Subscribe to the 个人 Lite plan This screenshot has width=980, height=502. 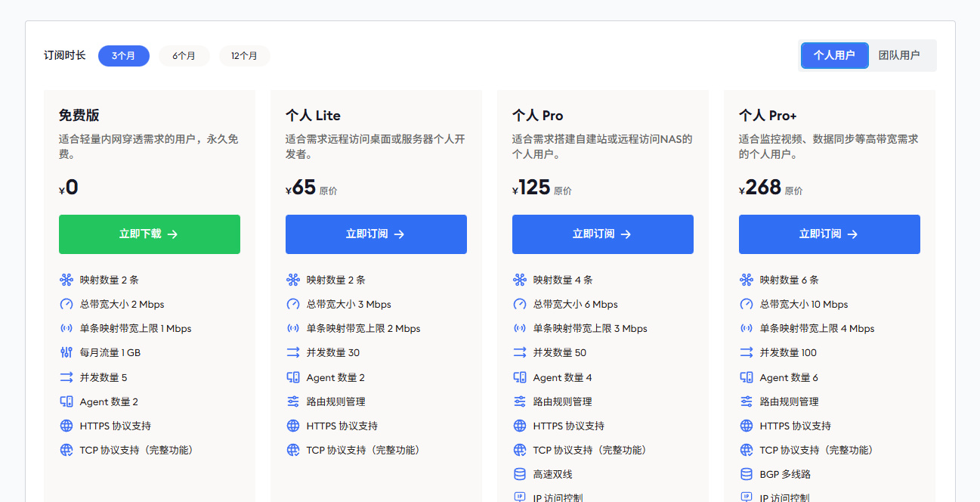pyautogui.click(x=376, y=234)
